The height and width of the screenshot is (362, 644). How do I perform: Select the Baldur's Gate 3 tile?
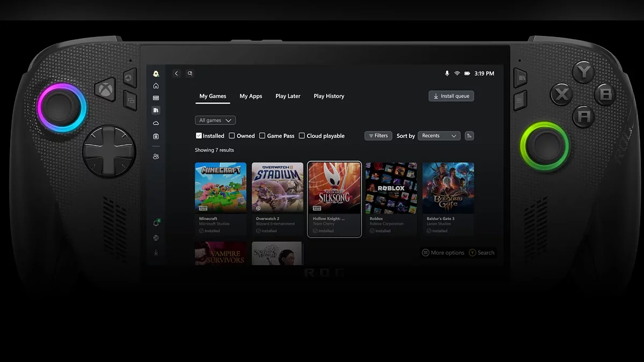(x=448, y=199)
